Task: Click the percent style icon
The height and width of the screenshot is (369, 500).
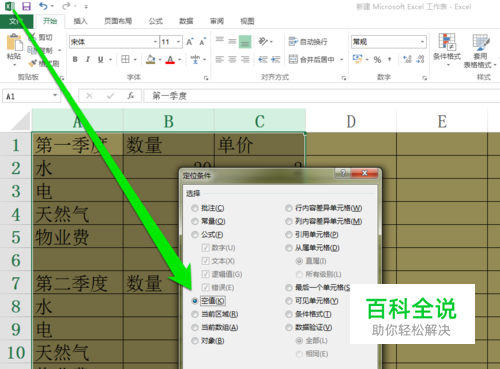Action: click(377, 60)
